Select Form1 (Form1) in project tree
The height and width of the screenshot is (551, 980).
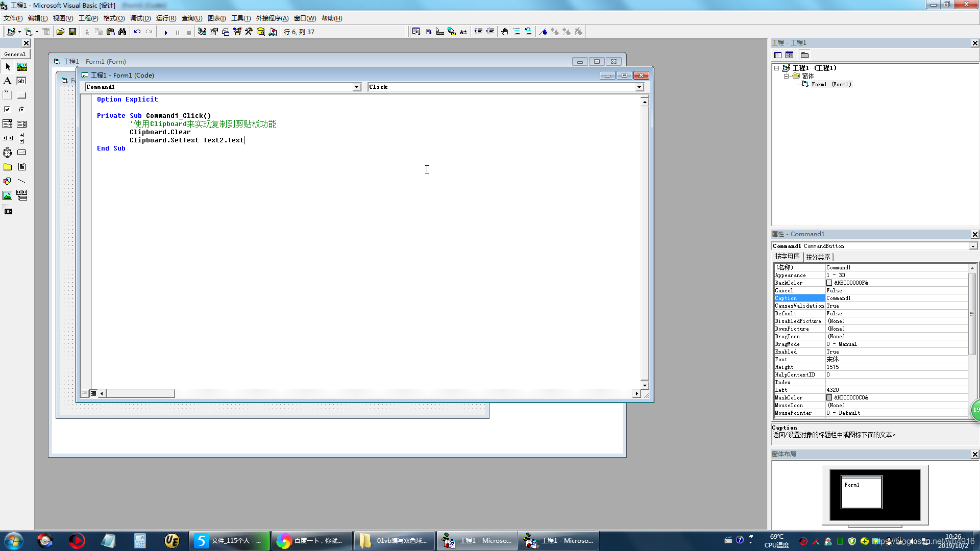click(831, 84)
